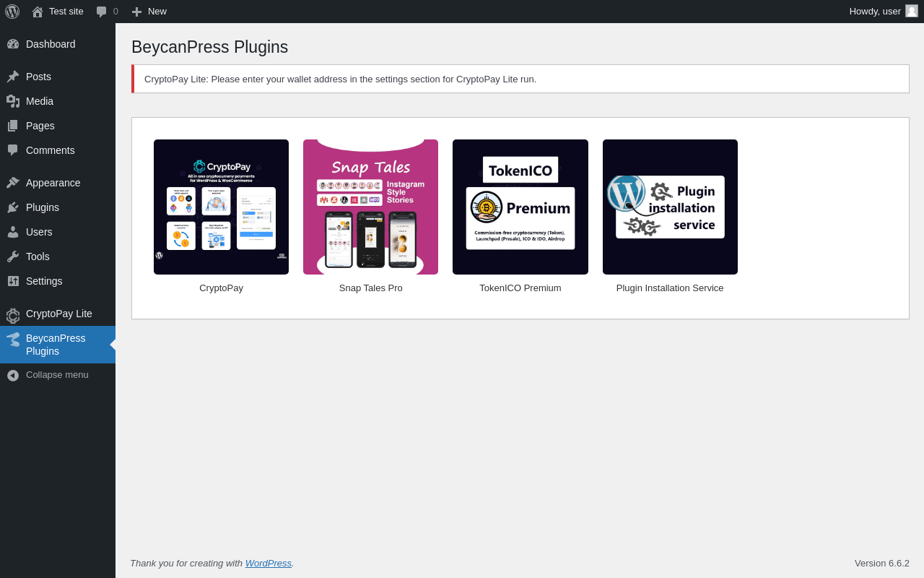Open Media library menu item

[x=58, y=101]
